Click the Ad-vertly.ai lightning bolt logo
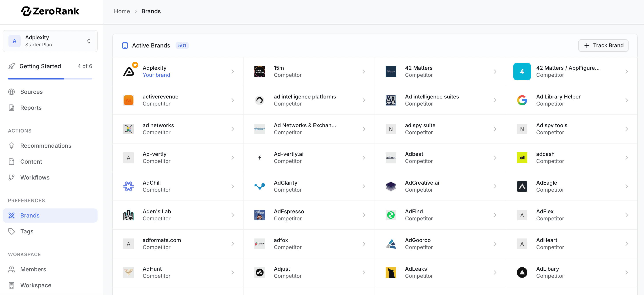 (x=259, y=158)
